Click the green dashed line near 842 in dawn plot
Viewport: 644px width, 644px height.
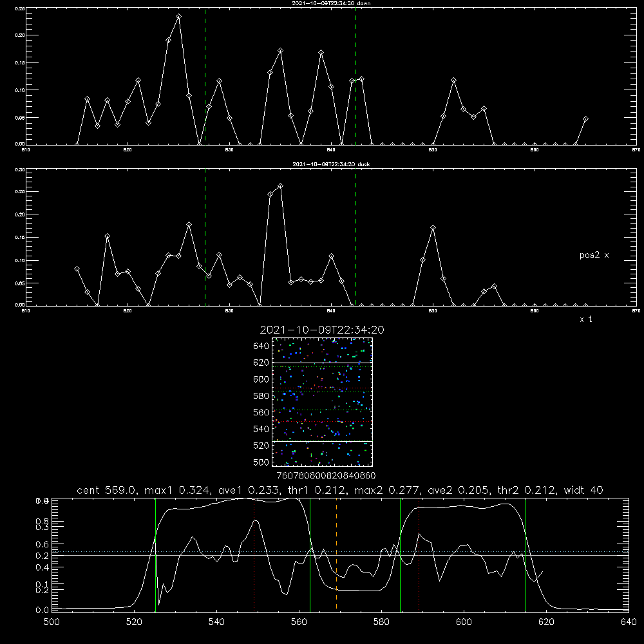tap(355, 76)
